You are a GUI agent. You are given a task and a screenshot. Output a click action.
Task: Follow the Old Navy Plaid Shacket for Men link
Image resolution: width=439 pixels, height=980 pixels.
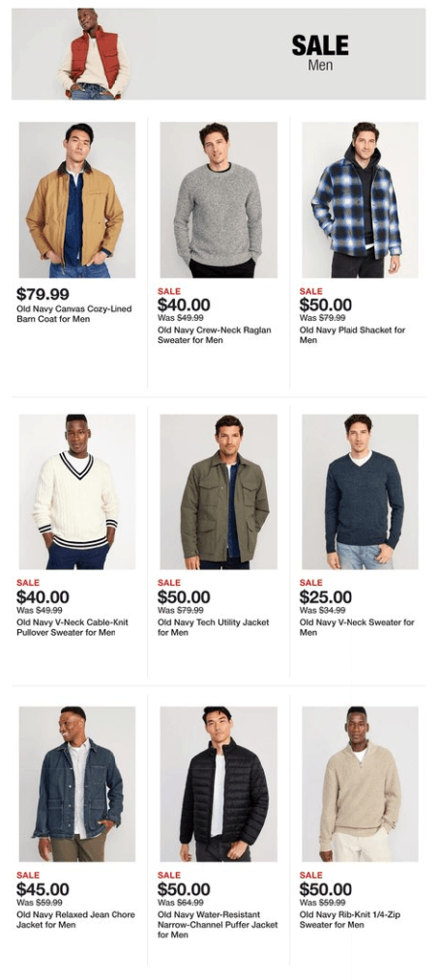[x=353, y=335]
